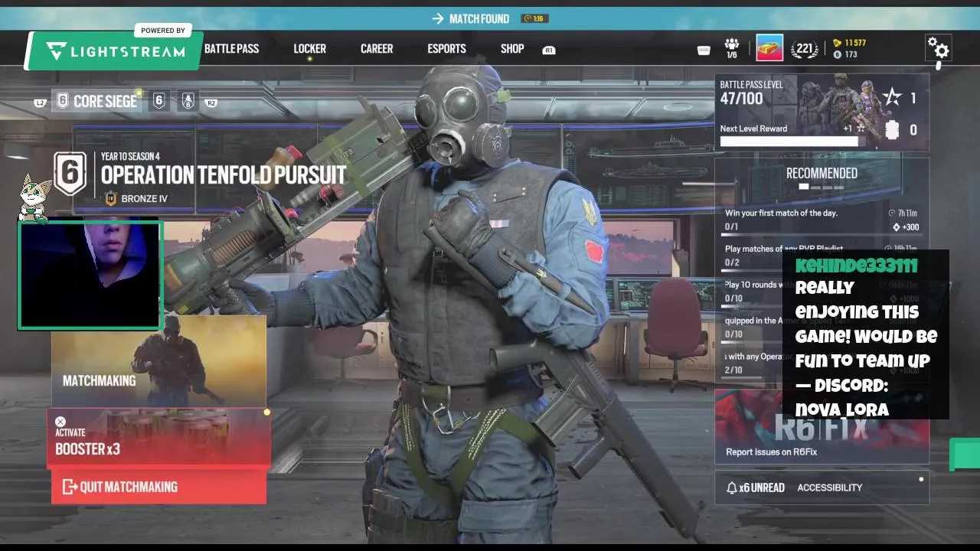Click the Bronze IV rank emblem
980x551 pixels.
click(x=111, y=198)
